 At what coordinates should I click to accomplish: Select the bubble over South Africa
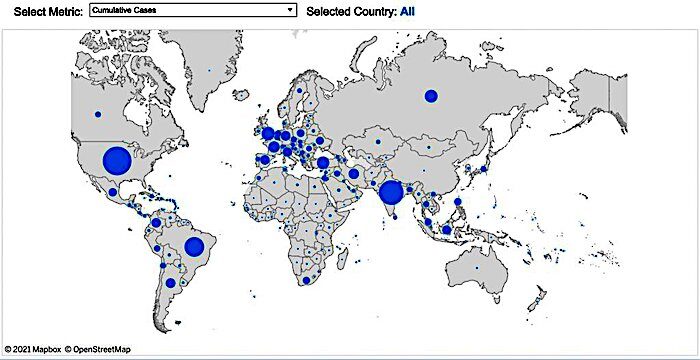(x=306, y=280)
